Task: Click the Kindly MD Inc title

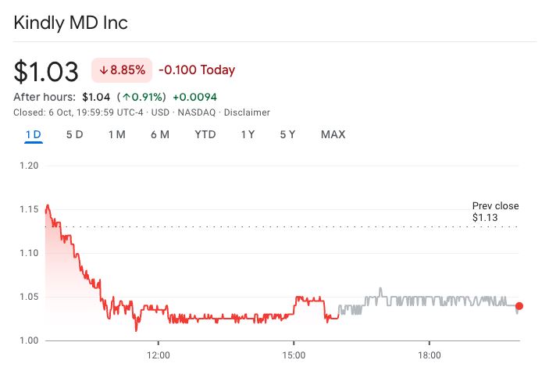Action: tap(71, 23)
